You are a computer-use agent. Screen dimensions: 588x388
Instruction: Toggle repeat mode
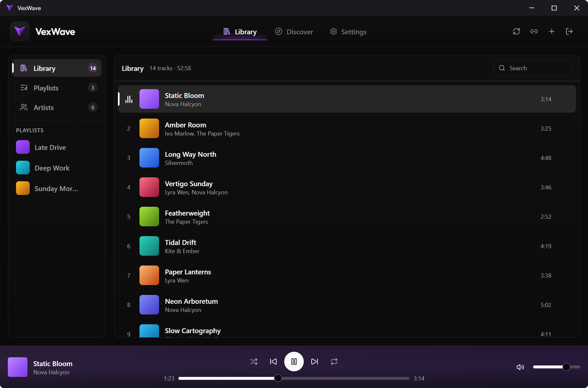point(334,362)
